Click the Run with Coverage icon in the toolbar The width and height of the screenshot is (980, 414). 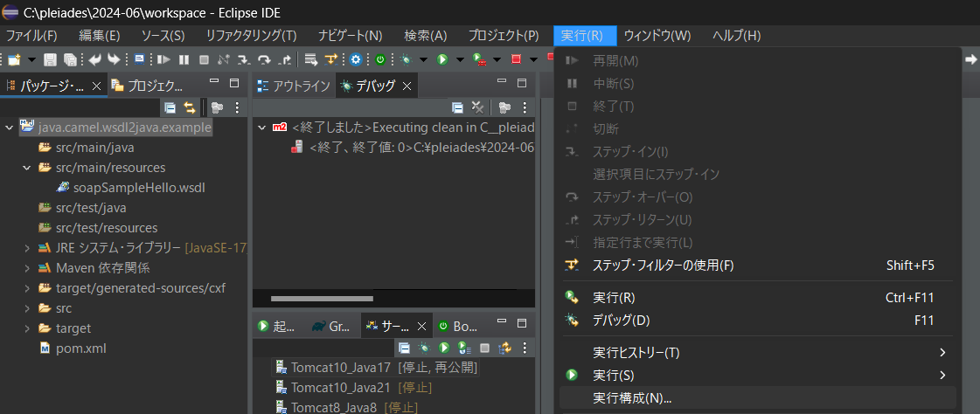(x=479, y=59)
